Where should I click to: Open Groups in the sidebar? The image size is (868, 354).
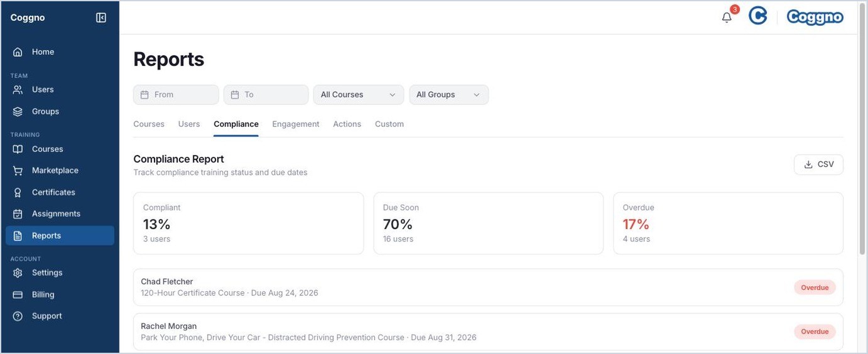click(60, 112)
